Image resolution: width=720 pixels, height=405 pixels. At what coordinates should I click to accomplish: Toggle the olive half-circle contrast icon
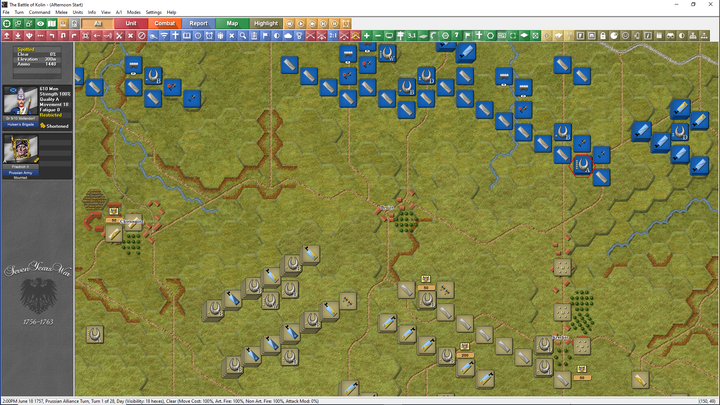click(x=681, y=35)
